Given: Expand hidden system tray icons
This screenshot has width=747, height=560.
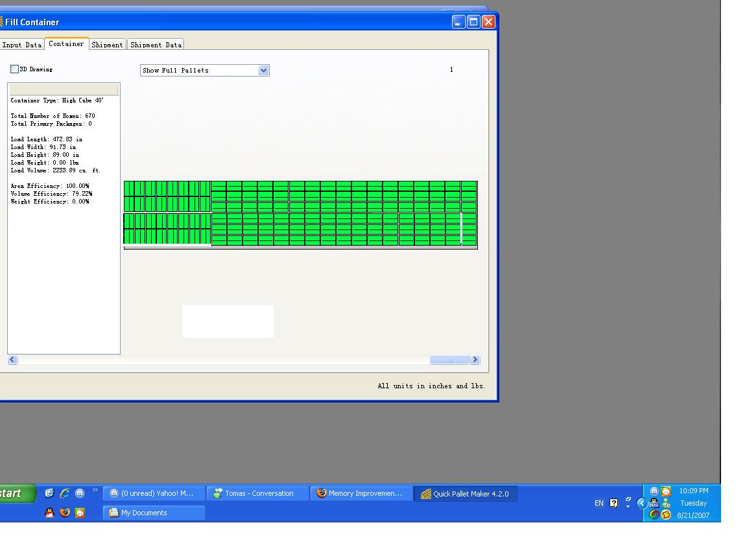Looking at the screenshot, I should click(642, 503).
